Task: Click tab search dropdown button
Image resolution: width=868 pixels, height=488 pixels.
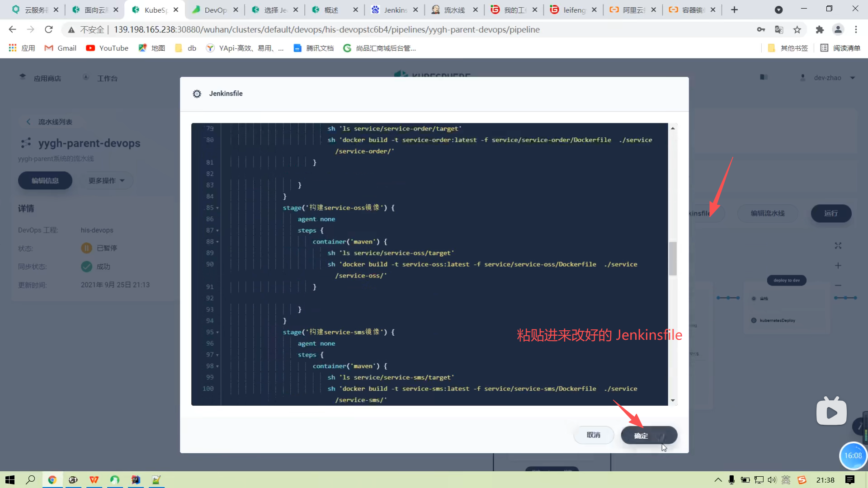Action: [778, 9]
